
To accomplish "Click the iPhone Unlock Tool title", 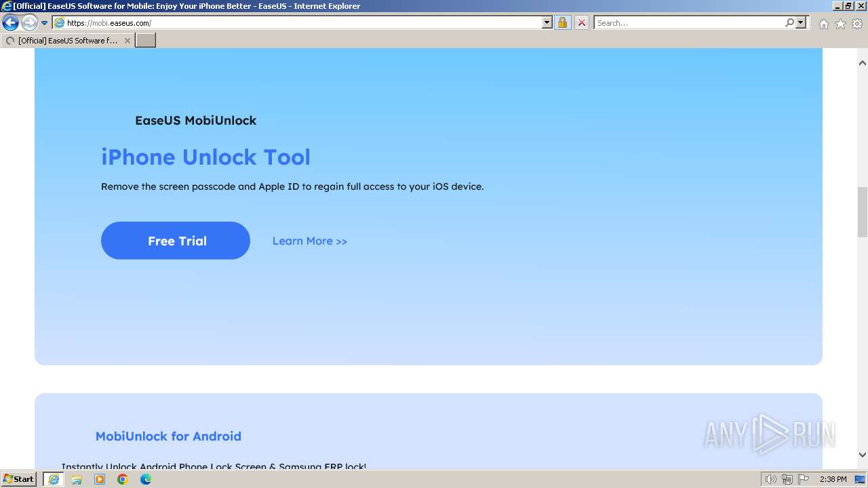I will point(205,157).
